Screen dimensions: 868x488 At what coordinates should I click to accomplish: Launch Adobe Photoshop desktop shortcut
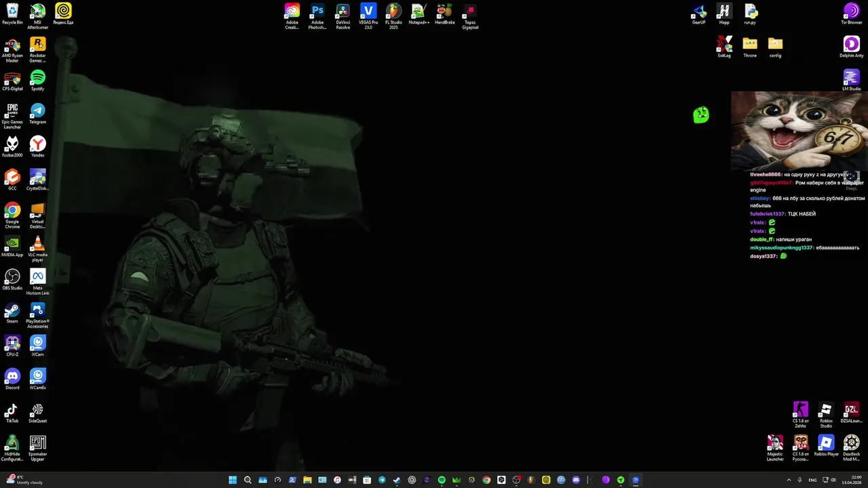(x=317, y=16)
